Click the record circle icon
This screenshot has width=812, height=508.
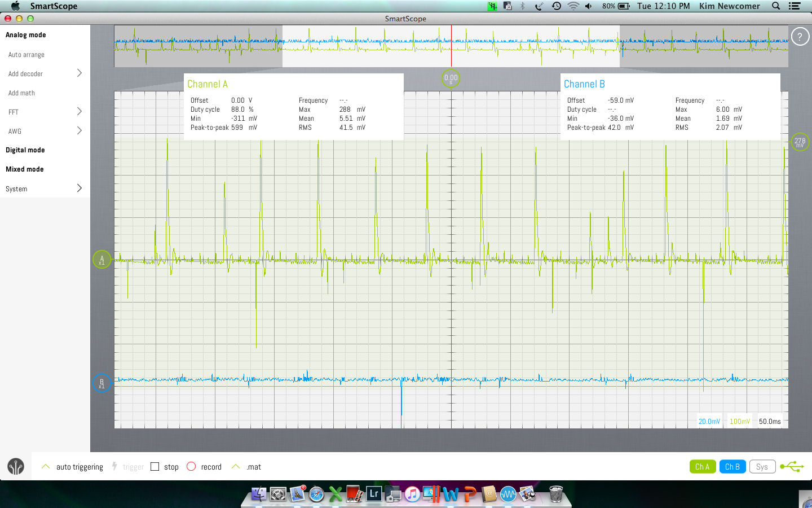[x=191, y=466]
